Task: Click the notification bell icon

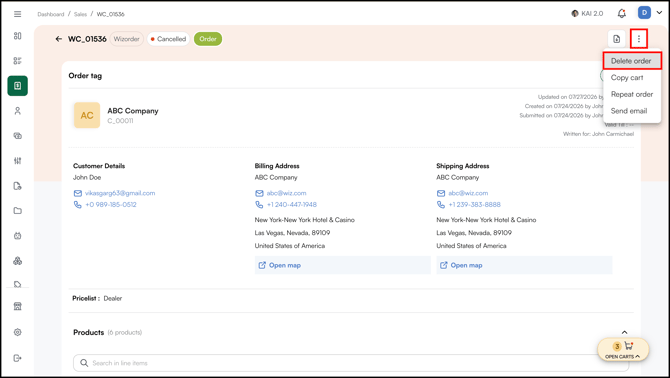Action: coord(622,14)
